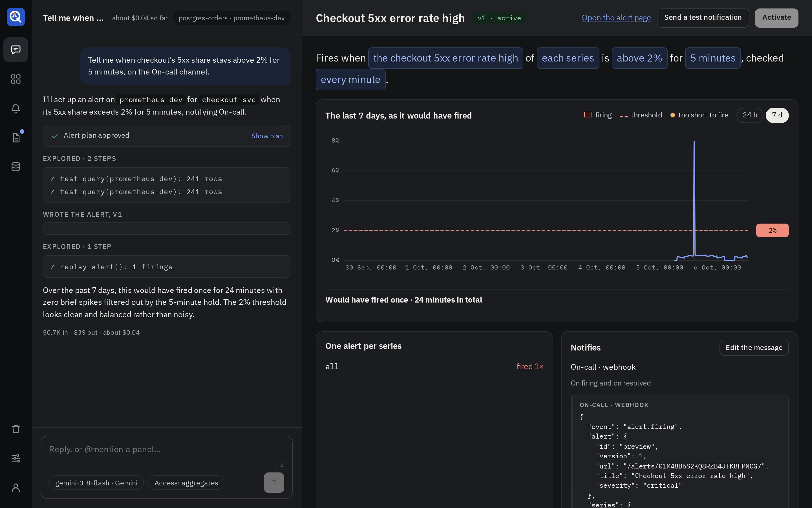The height and width of the screenshot is (508, 812).
Task: Open the alerts bell icon
Action: click(16, 108)
